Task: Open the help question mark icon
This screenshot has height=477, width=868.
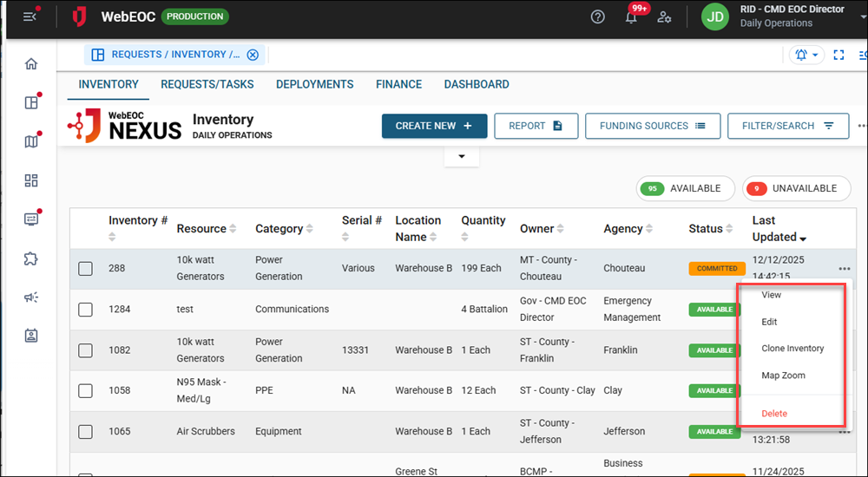Action: pyautogui.click(x=597, y=16)
